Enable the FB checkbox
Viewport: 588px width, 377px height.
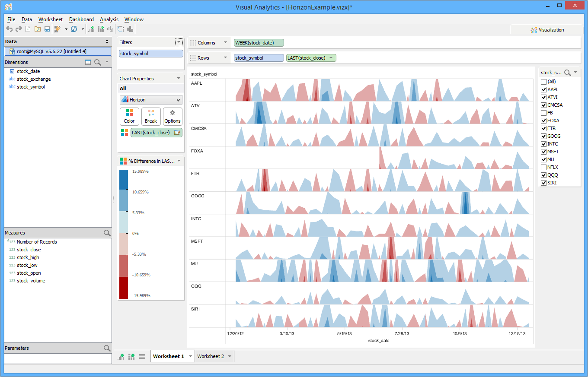click(x=543, y=113)
